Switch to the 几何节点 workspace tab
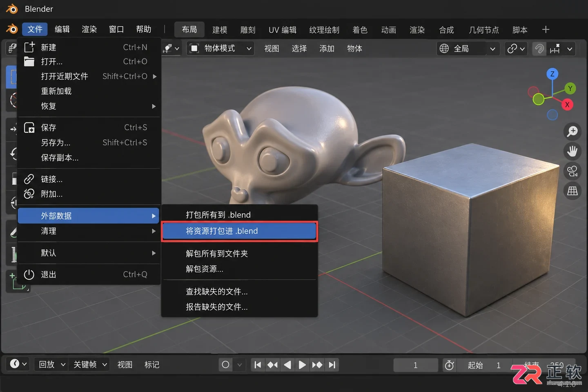This screenshot has width=588, height=392. 484,30
